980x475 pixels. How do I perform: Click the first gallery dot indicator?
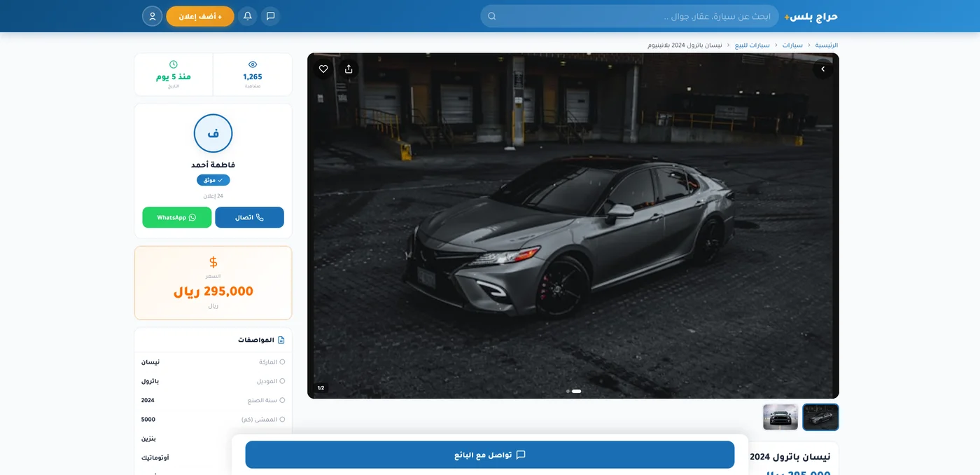click(568, 391)
